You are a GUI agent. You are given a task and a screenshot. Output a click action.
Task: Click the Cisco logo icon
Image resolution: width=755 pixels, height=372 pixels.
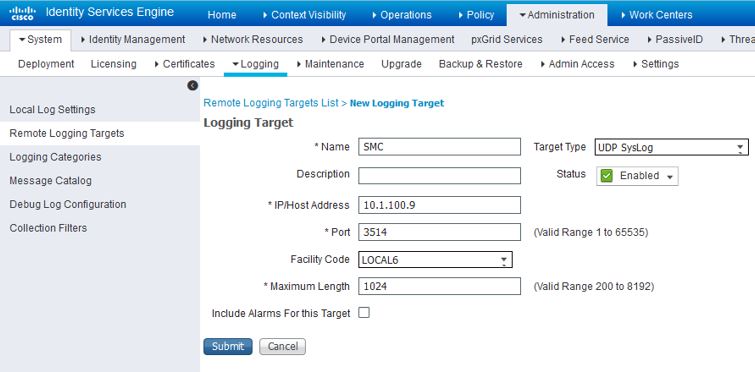tap(23, 13)
